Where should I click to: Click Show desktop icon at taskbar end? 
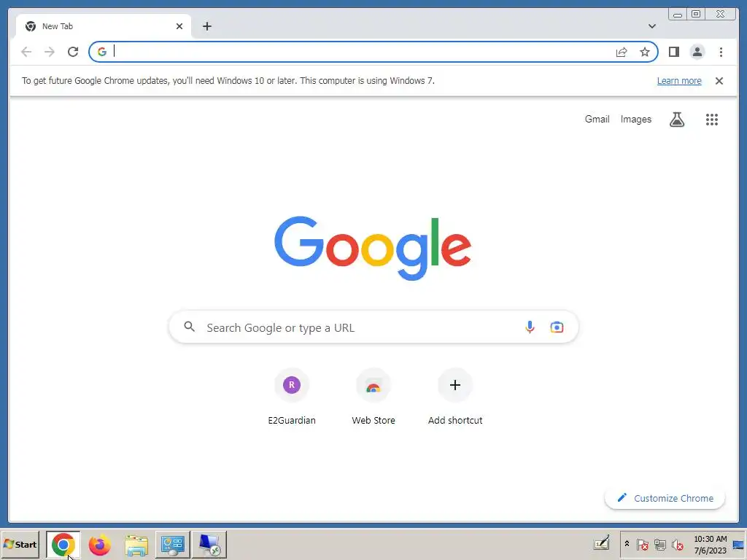tap(739, 544)
